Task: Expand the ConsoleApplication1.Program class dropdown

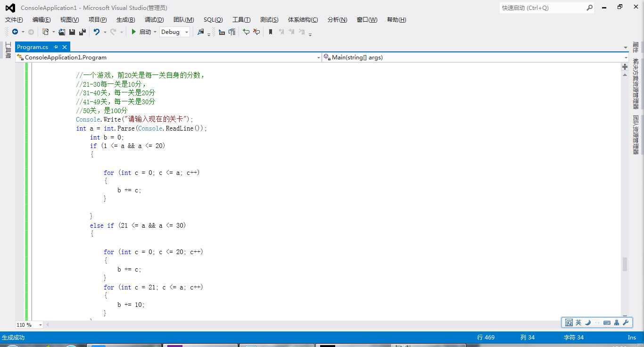Action: (x=319, y=58)
